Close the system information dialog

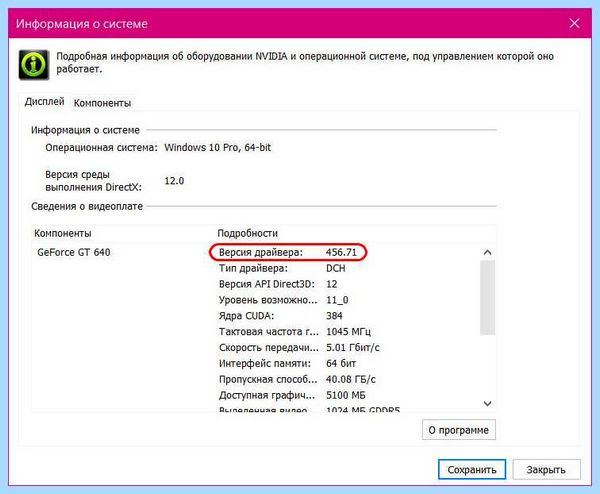coord(574,23)
